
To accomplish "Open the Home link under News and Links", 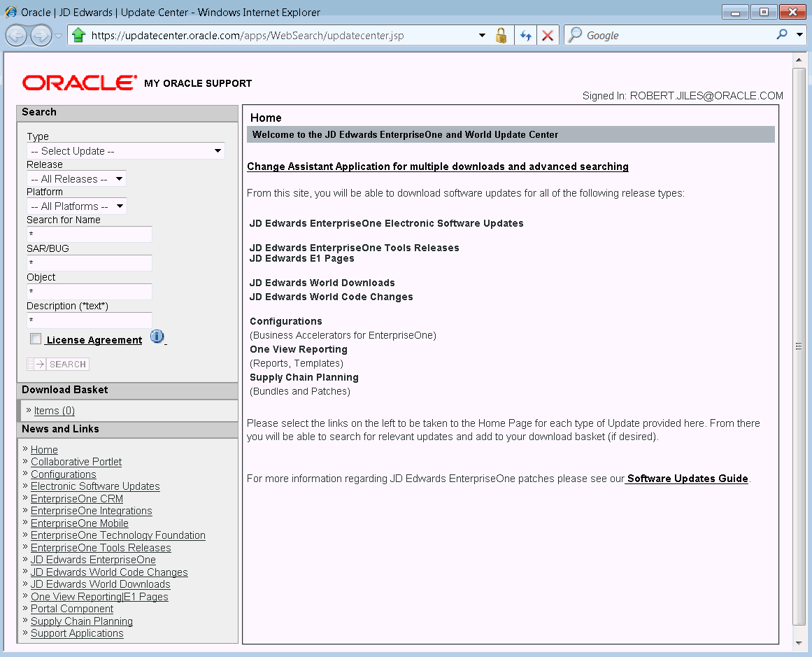I will [44, 450].
